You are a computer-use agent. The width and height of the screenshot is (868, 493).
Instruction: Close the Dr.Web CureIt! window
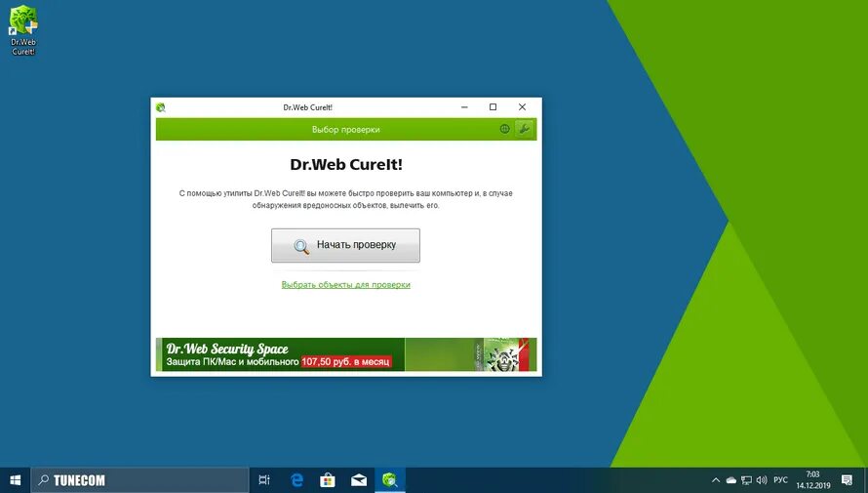pos(522,107)
